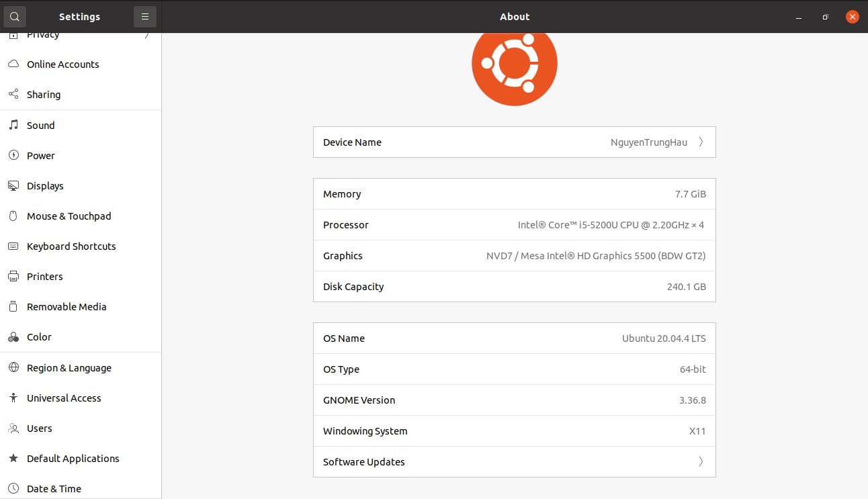This screenshot has height=499, width=868.
Task: Click the Default Applications star icon
Action: pyautogui.click(x=13, y=459)
